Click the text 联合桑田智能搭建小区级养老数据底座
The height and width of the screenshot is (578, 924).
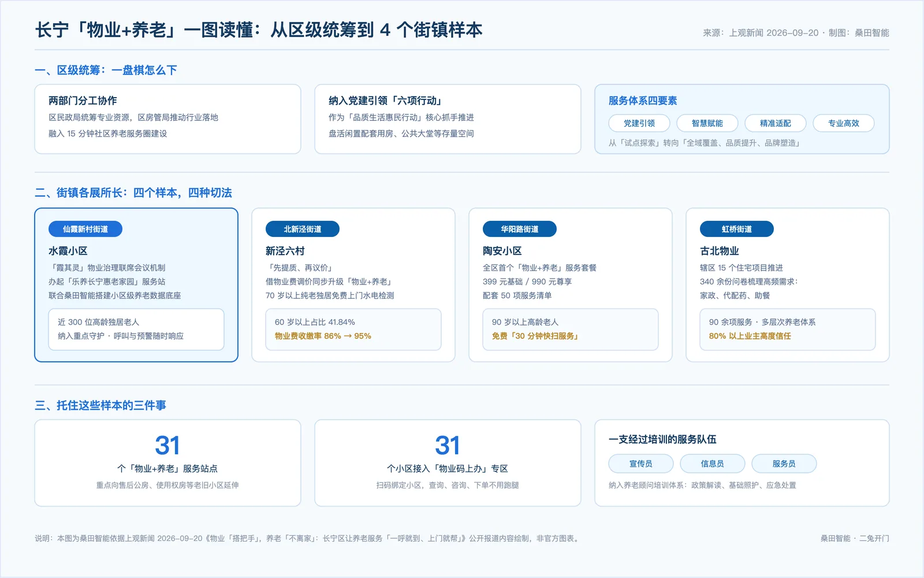pyautogui.click(x=115, y=295)
